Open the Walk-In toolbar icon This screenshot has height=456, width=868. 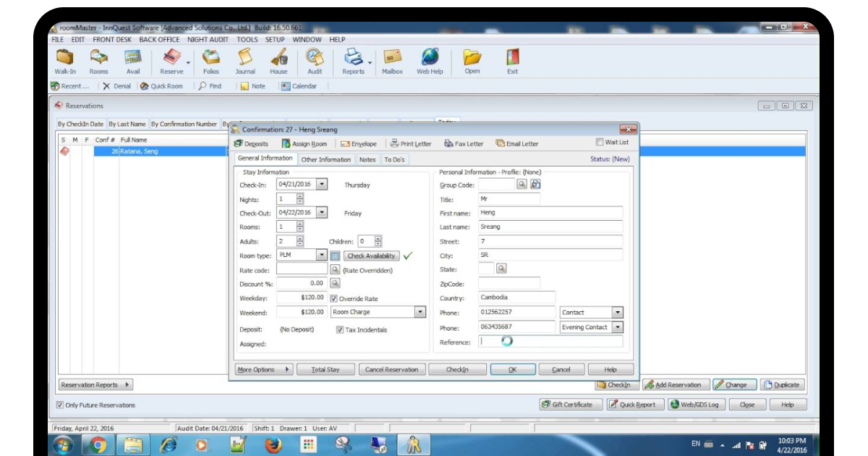click(x=65, y=62)
